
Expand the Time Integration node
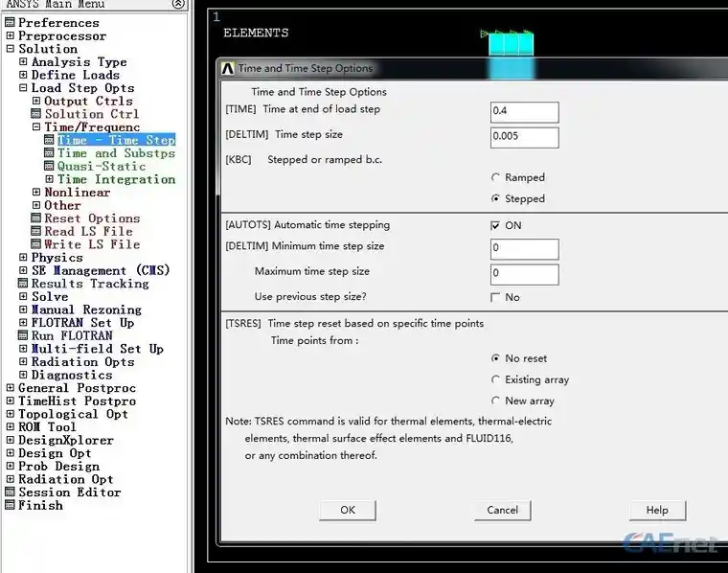[x=49, y=179]
